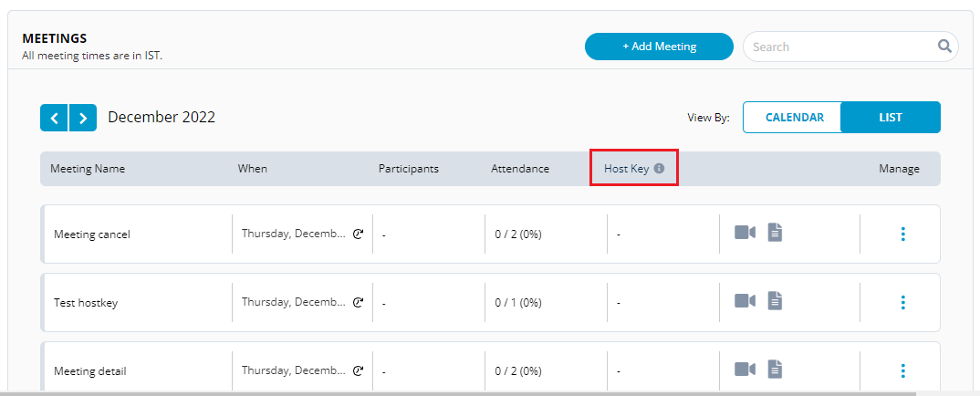Click the recurring icon on Meeting cancel row
The height and width of the screenshot is (396, 980).
click(359, 234)
